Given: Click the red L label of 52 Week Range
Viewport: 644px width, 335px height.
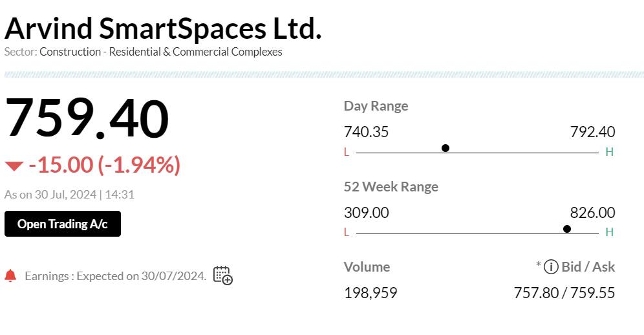Looking at the screenshot, I should click(347, 233).
